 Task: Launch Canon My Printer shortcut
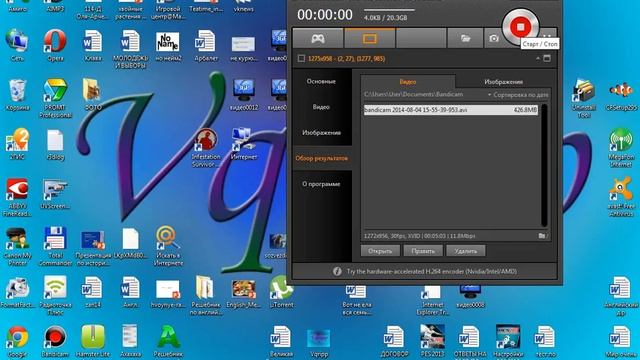(17, 247)
